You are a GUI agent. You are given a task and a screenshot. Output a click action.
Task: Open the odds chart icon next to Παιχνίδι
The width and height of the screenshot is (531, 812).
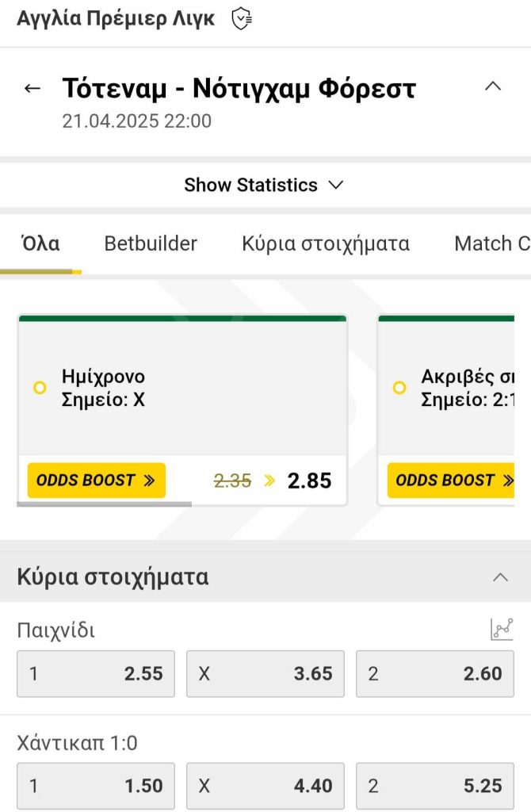coord(502,630)
